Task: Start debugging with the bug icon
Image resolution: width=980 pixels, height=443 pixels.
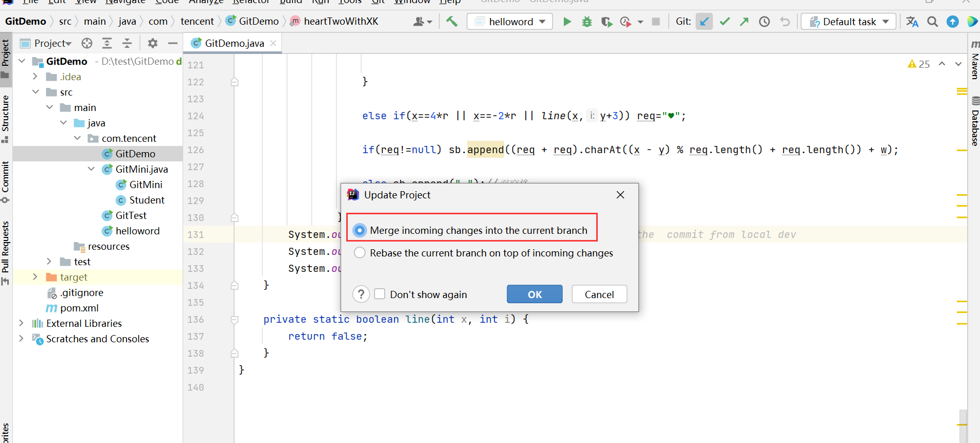Action: (x=586, y=22)
